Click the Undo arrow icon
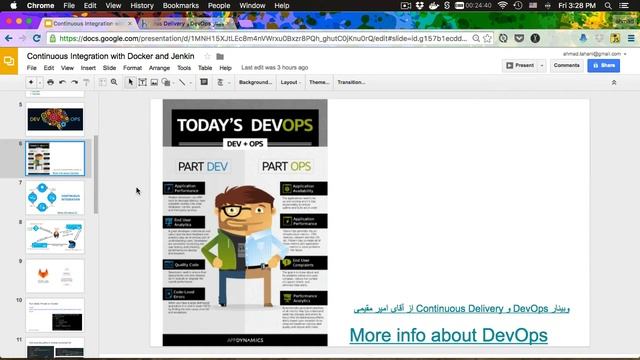 point(62,82)
